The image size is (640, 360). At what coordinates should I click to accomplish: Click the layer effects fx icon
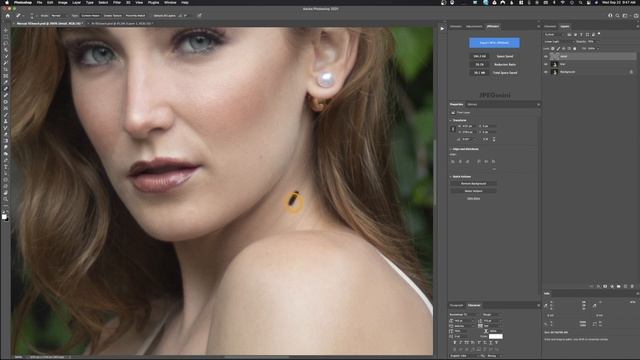click(599, 287)
